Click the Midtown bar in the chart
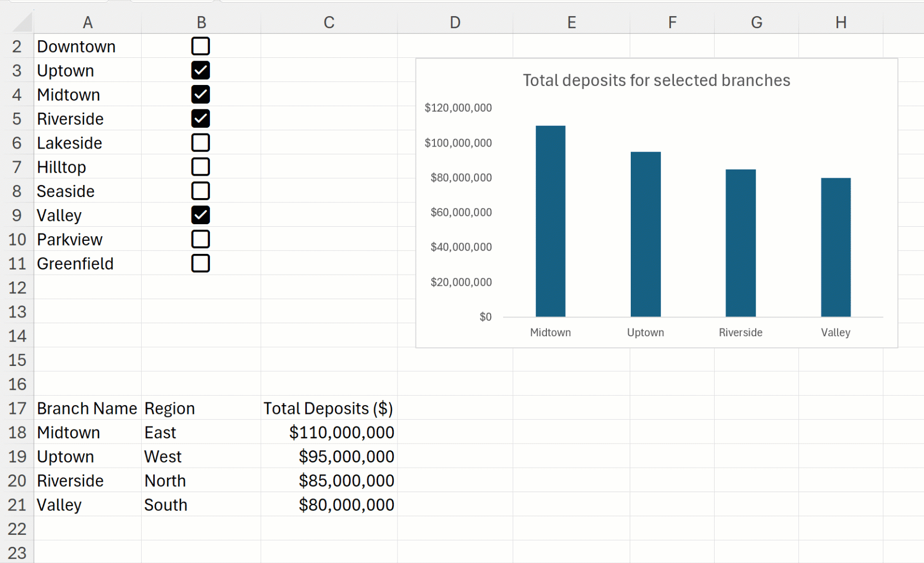 (550, 222)
